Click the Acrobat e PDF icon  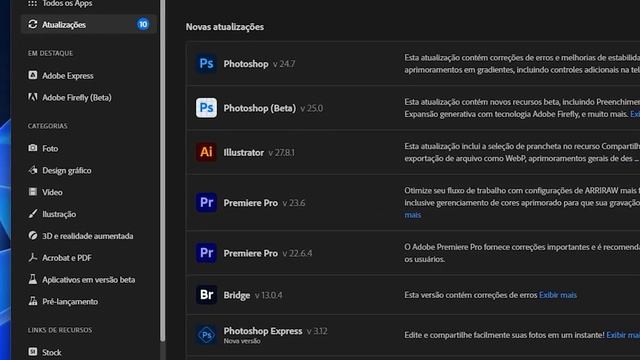tap(33, 258)
